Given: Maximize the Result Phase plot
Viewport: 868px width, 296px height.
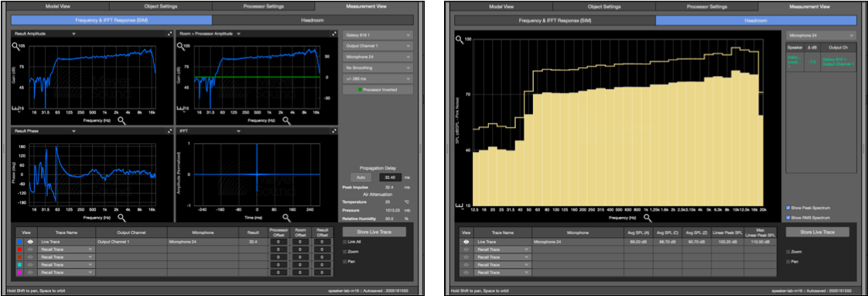Looking at the screenshot, I should point(170,132).
